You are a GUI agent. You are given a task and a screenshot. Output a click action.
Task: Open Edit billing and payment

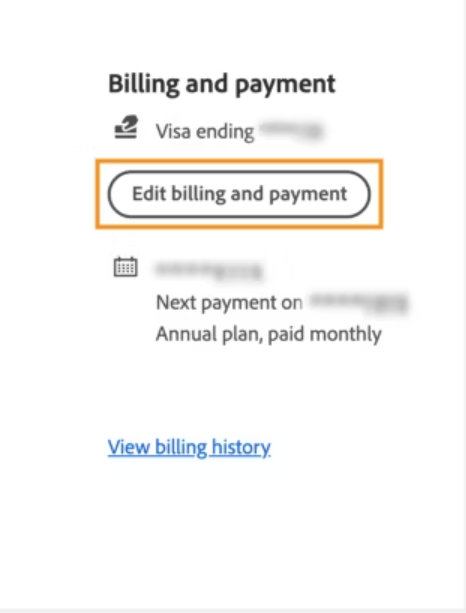(x=239, y=194)
